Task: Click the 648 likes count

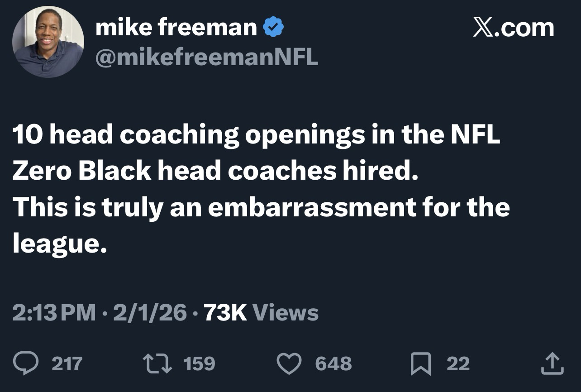Action: coord(333,363)
